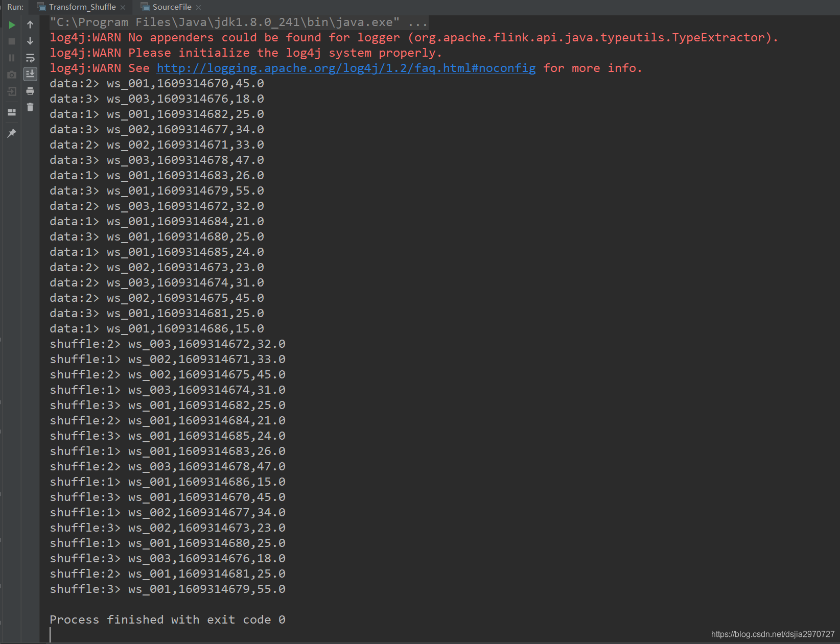Click line 'data:3> ws_001,1609314681,25.0'
Image resolution: width=840 pixels, height=644 pixels.
click(x=157, y=313)
